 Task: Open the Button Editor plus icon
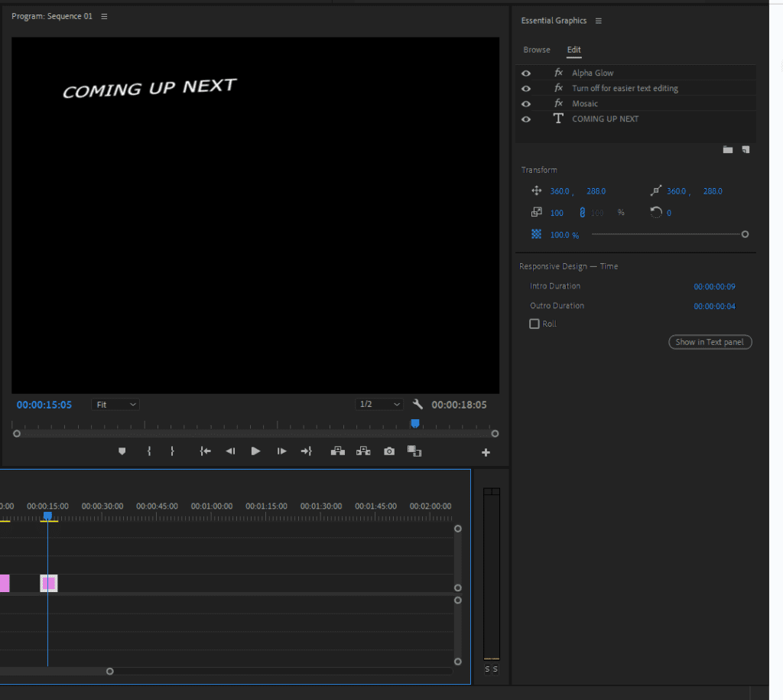tap(486, 452)
